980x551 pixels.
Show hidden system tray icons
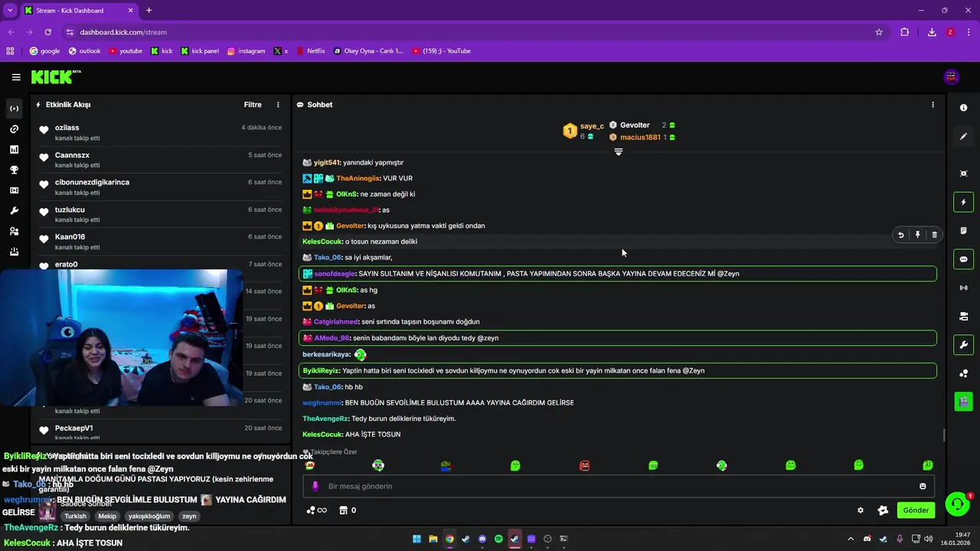pyautogui.click(x=850, y=539)
